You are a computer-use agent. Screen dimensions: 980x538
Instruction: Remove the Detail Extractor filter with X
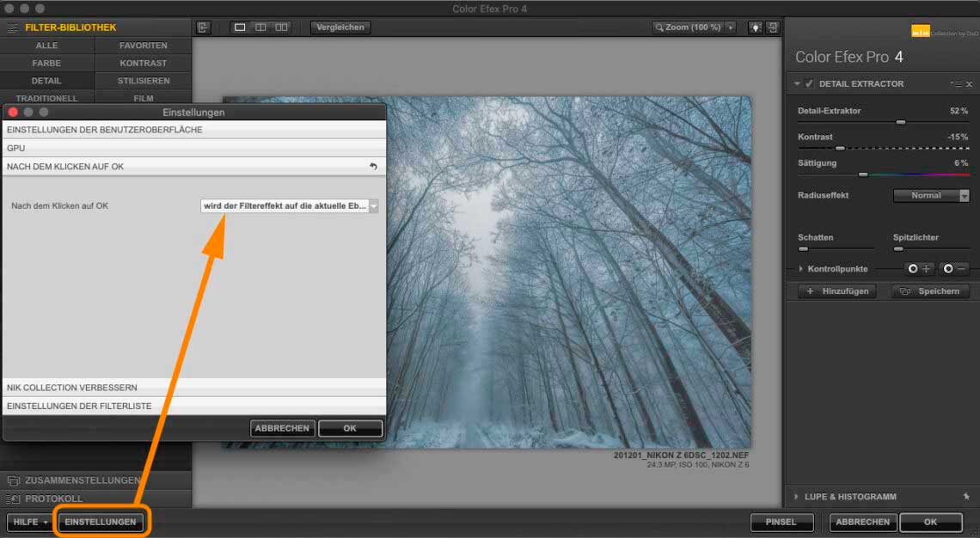coord(970,83)
